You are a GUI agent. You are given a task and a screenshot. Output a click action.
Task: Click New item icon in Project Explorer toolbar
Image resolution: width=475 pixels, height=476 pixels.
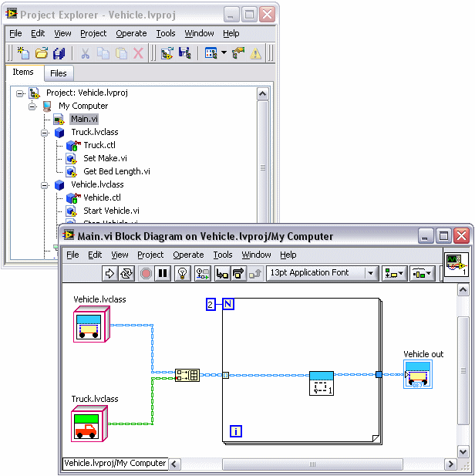tap(23, 53)
